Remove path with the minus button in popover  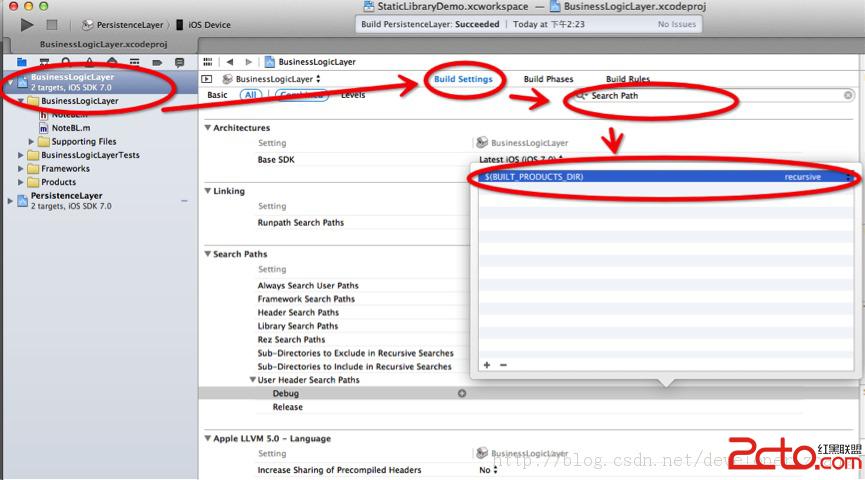pyautogui.click(x=503, y=365)
